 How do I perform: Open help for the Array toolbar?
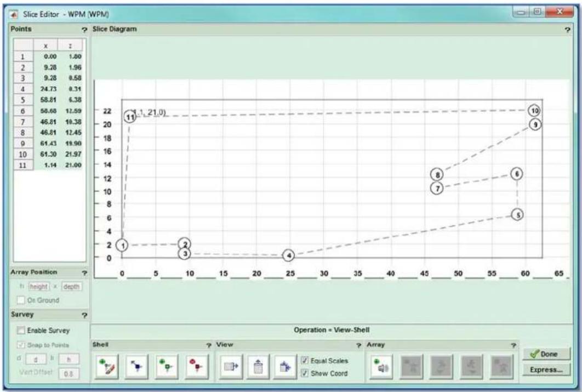pyautogui.click(x=513, y=345)
